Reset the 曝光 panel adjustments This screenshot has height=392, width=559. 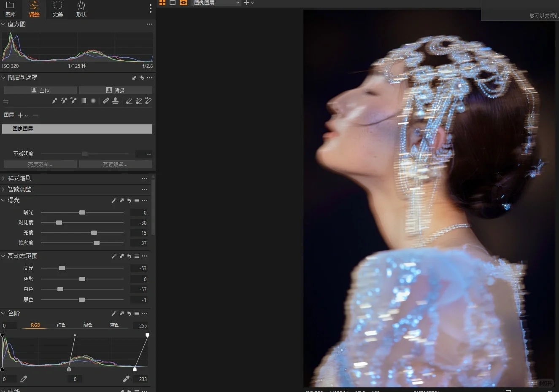click(129, 201)
